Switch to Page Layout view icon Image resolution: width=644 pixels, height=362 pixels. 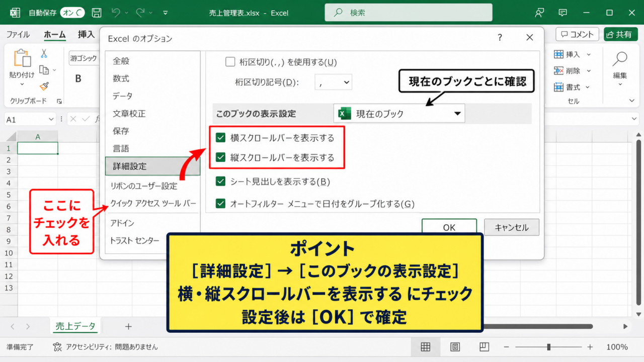click(x=455, y=347)
